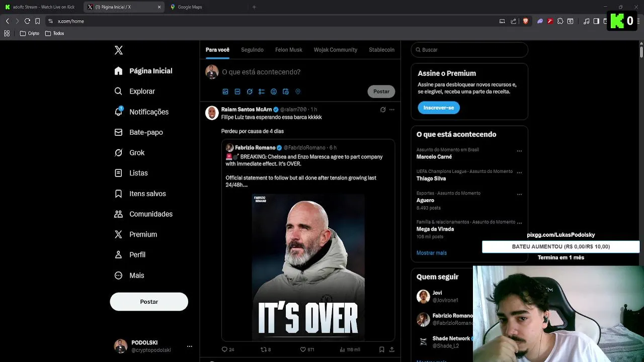Open the browser extensions puzzle icon
The width and height of the screenshot is (644, 362).
(x=560, y=21)
